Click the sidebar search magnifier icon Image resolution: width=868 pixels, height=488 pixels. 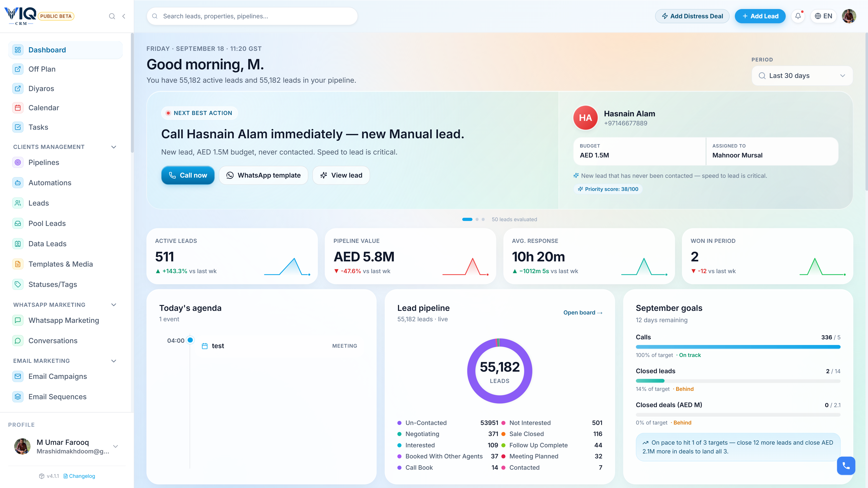tap(112, 16)
